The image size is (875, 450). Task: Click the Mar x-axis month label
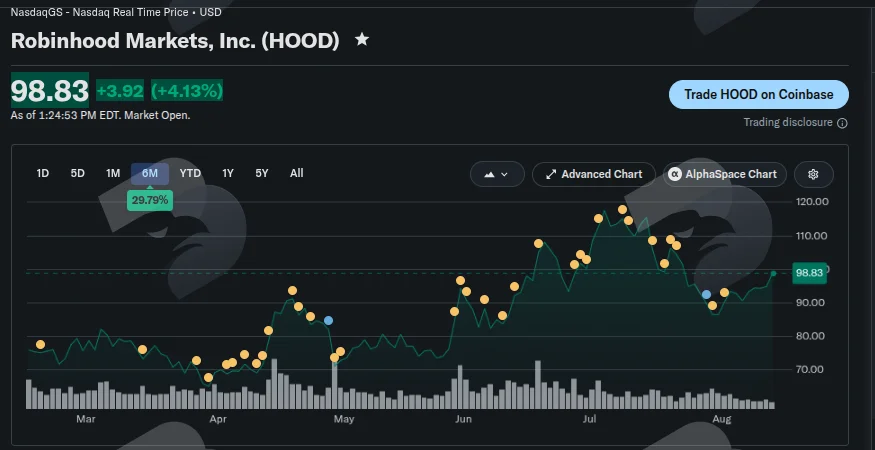click(x=86, y=419)
